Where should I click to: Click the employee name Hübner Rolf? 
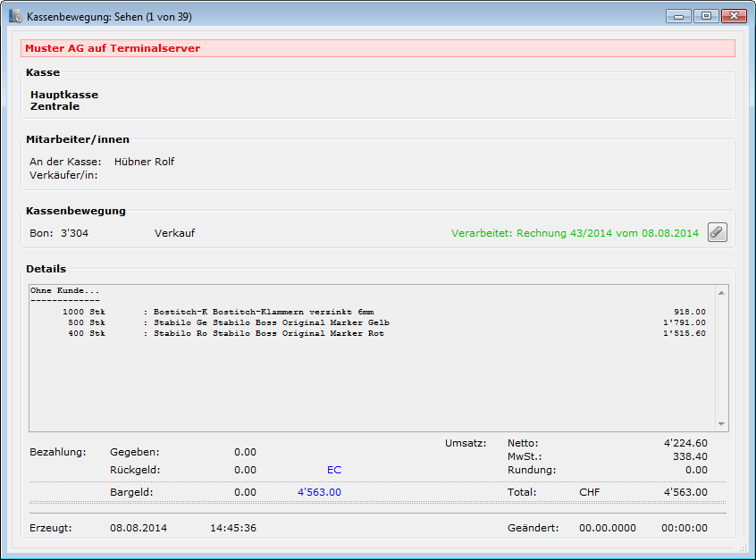(144, 162)
